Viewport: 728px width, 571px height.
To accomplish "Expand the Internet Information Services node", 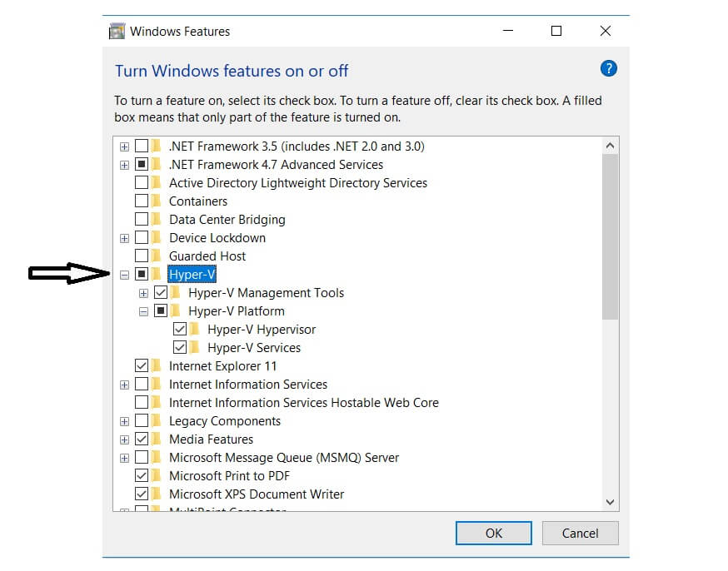I will (124, 385).
